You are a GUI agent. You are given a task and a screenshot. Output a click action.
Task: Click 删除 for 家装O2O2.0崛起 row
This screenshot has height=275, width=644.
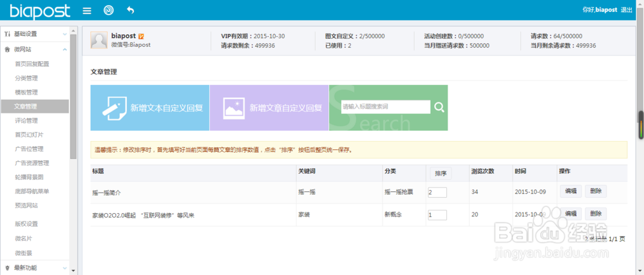pyautogui.click(x=596, y=214)
